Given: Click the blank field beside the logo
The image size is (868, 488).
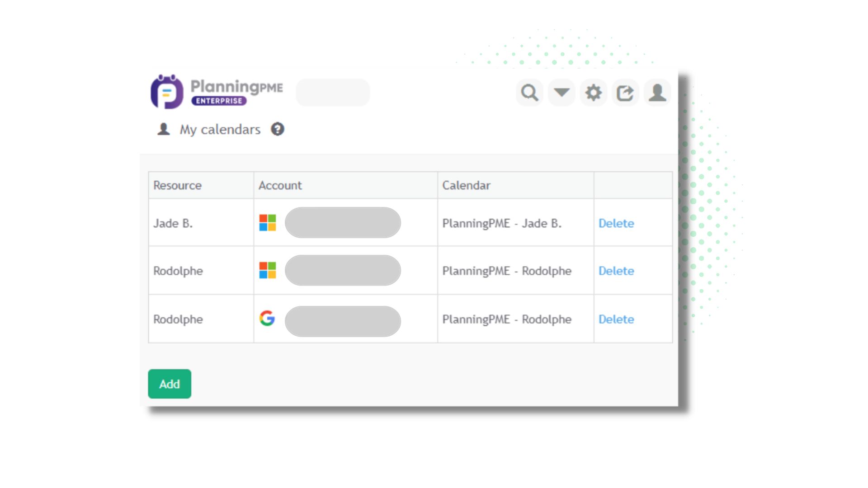Looking at the screenshot, I should 333,93.
